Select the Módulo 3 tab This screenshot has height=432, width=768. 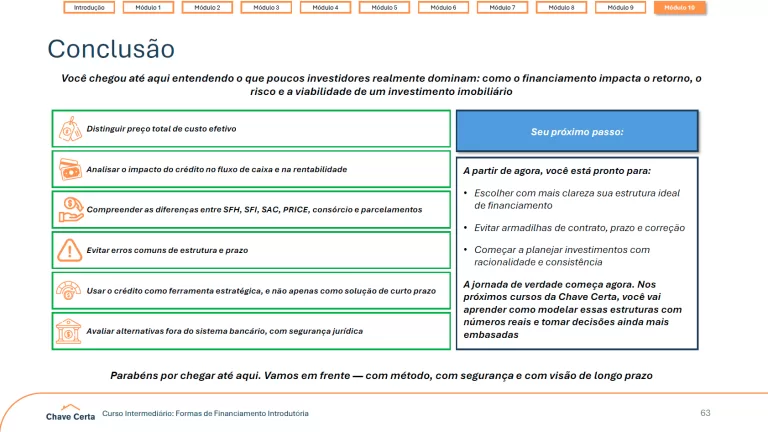click(266, 8)
